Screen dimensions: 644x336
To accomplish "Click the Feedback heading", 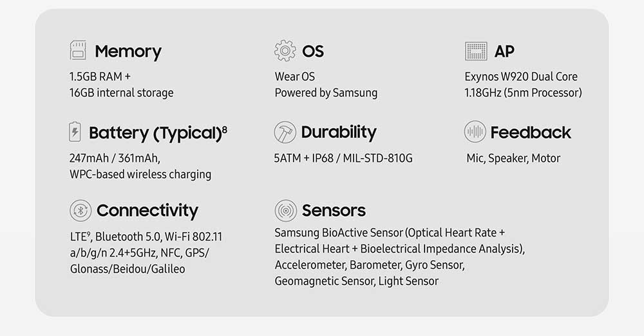I will click(x=531, y=132).
